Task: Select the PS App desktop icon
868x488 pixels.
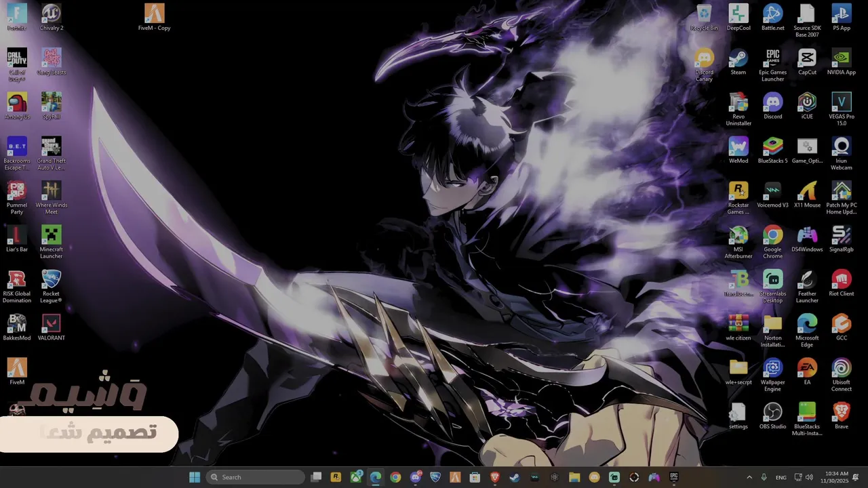Action: 842,17
